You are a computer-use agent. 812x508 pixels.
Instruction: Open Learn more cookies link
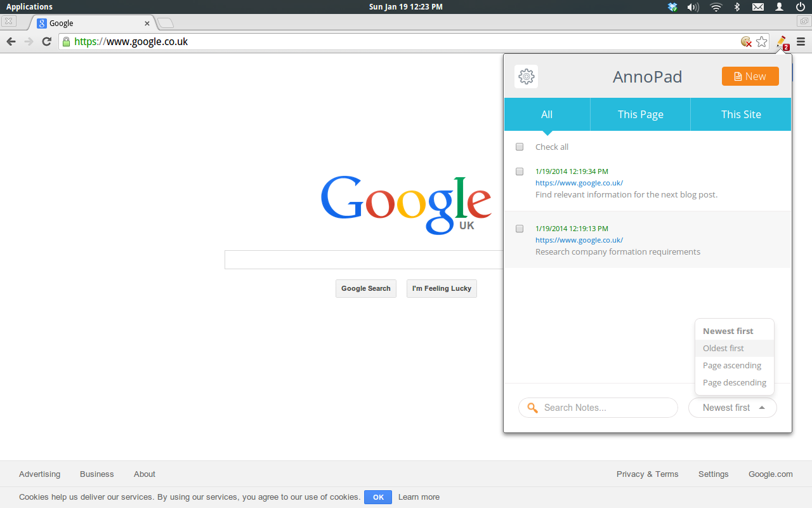(419, 497)
